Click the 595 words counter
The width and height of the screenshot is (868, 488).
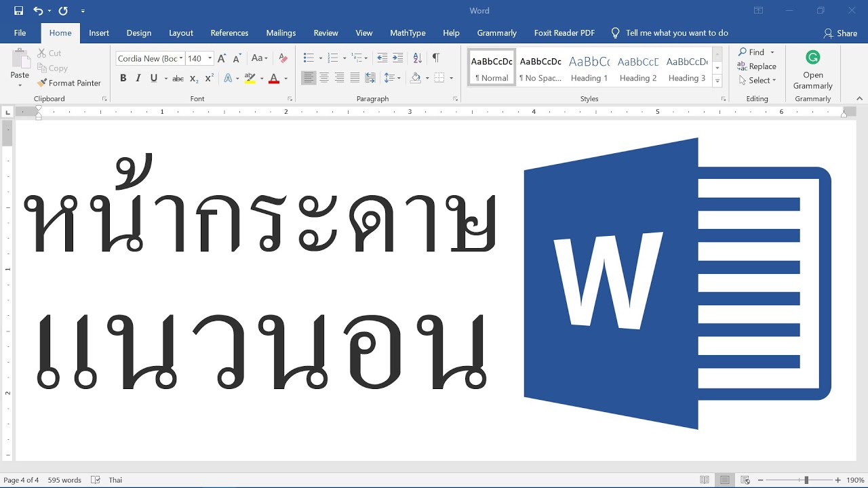pos(64,480)
